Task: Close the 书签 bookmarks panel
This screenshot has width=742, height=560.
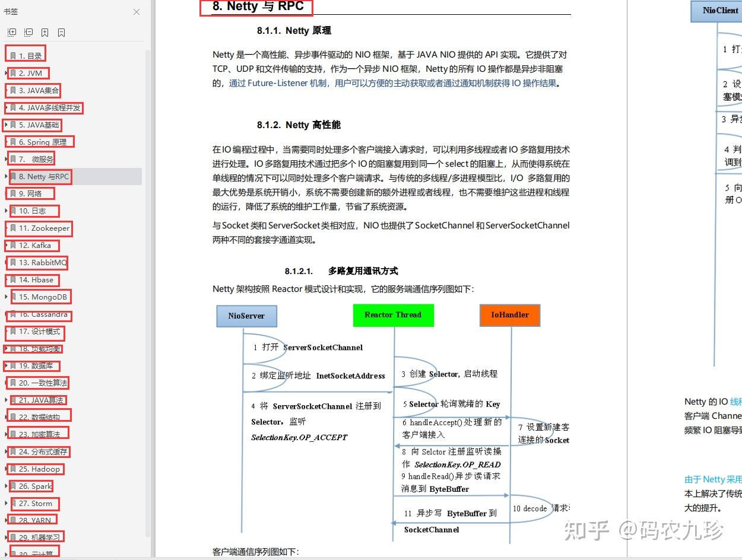Action: [136, 11]
